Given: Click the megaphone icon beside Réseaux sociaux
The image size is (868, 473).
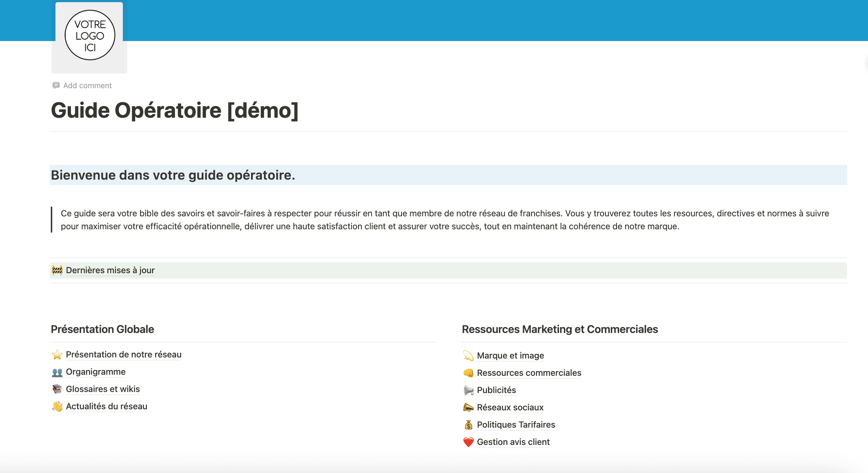Looking at the screenshot, I should click(468, 407).
